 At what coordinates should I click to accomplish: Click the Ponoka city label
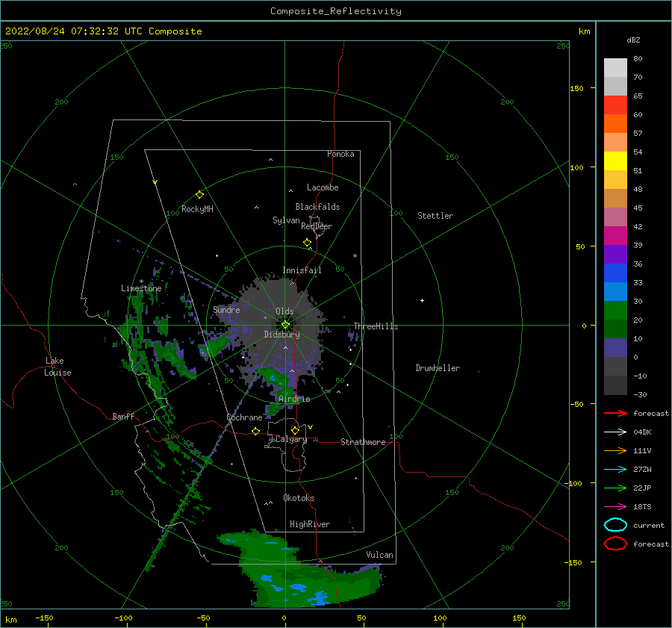tap(340, 154)
